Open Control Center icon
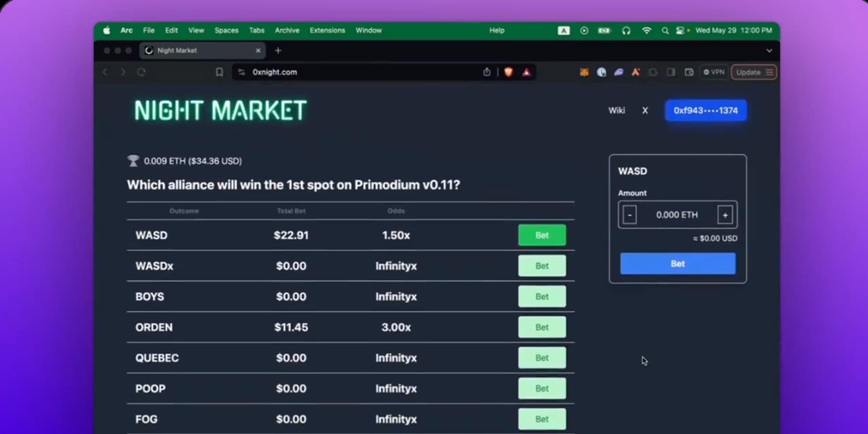This screenshot has height=434, width=868. [680, 30]
